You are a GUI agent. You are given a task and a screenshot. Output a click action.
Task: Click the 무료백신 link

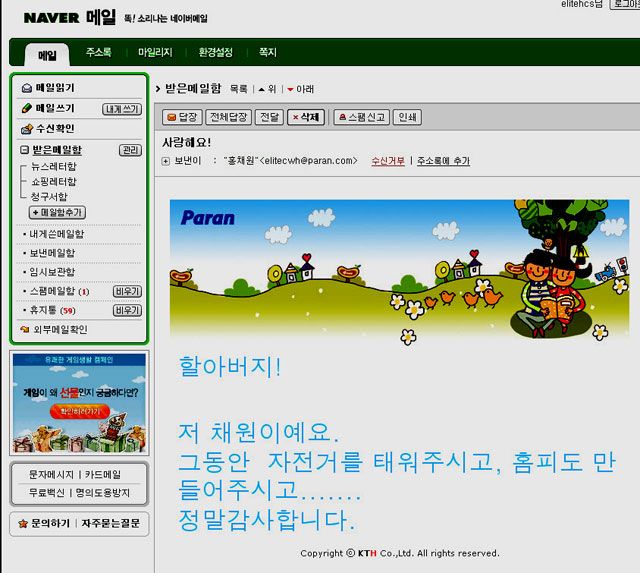47,493
